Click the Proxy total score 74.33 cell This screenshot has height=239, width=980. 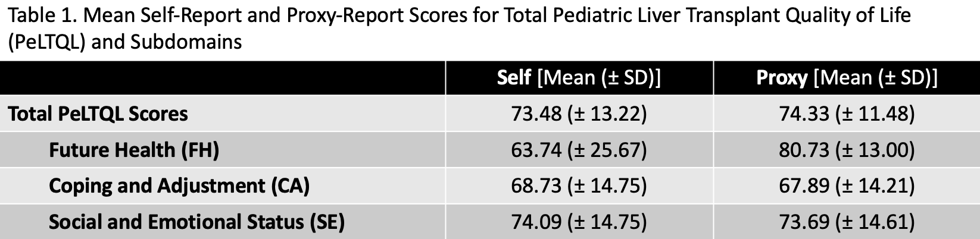click(847, 114)
